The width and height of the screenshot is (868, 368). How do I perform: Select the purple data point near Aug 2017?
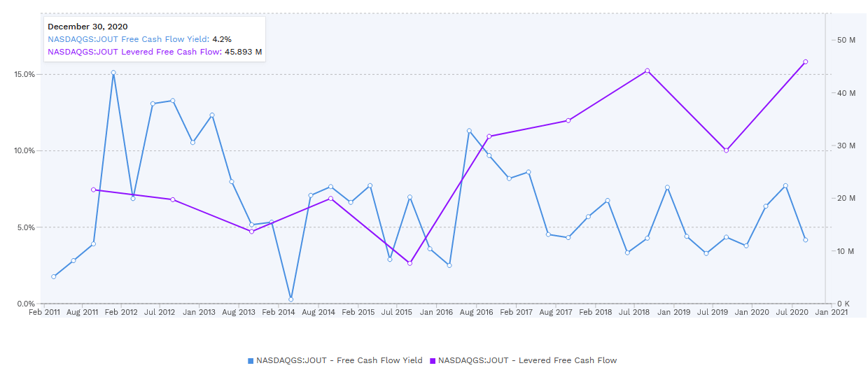tap(568, 120)
